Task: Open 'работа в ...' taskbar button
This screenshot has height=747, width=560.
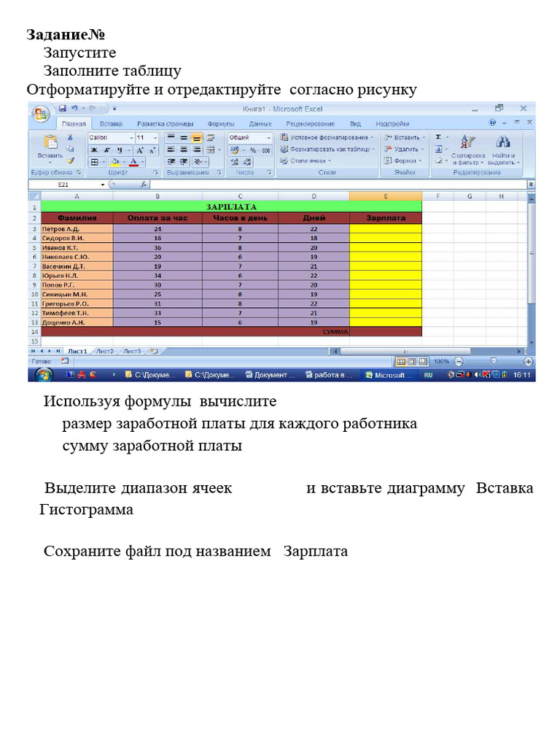Action: point(329,376)
